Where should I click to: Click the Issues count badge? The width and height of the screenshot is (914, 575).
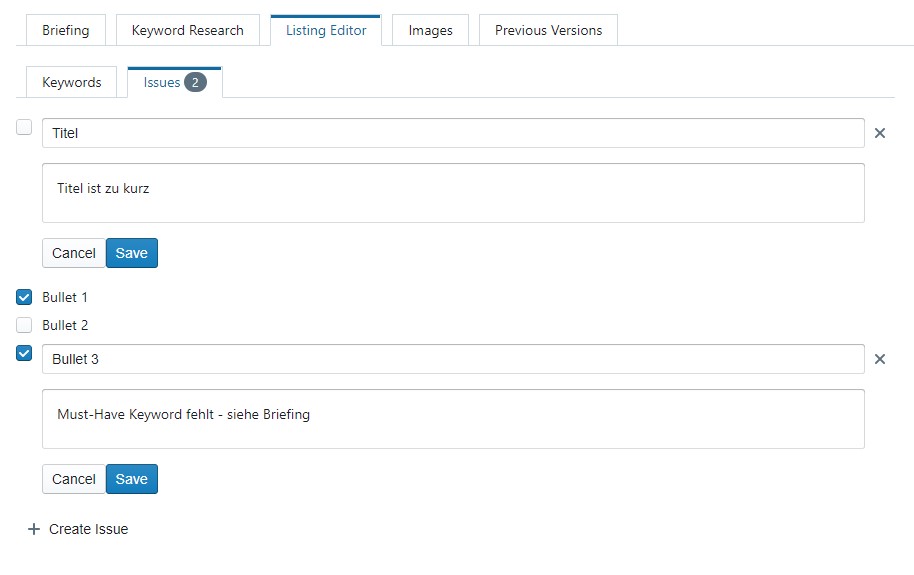click(195, 82)
